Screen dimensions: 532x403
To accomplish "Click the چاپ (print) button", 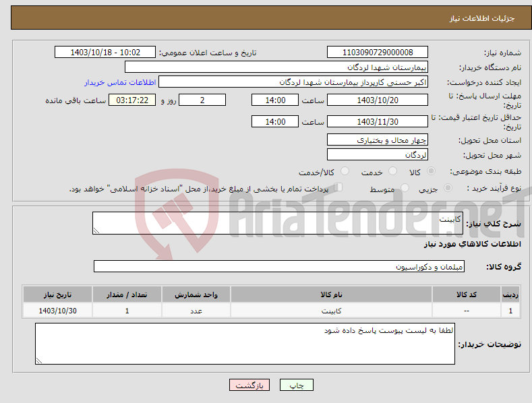I will (x=296, y=385).
